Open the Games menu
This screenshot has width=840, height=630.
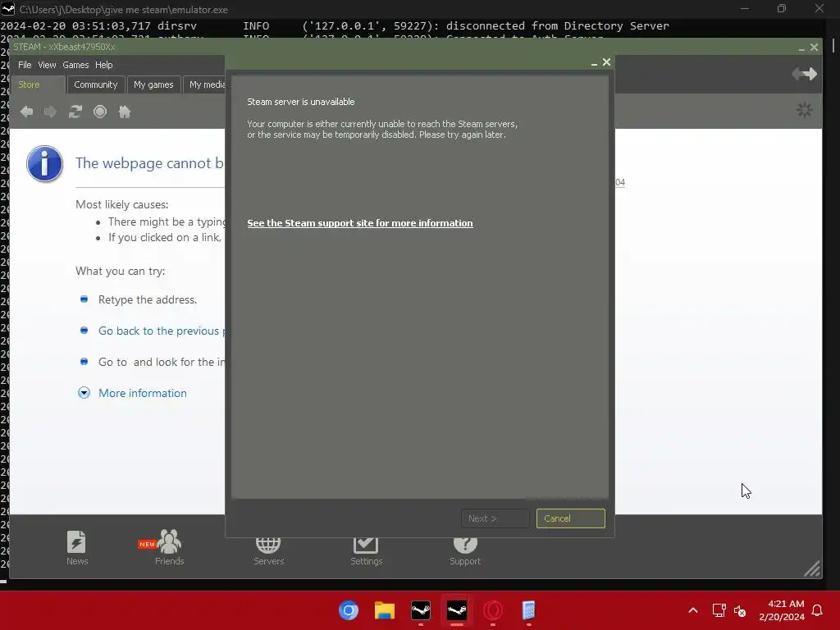[75, 65]
